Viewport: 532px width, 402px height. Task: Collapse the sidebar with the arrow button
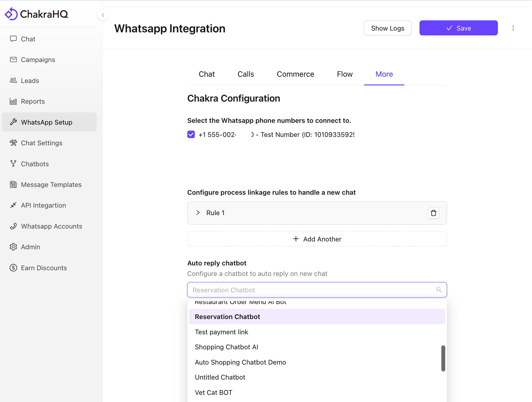[103, 15]
